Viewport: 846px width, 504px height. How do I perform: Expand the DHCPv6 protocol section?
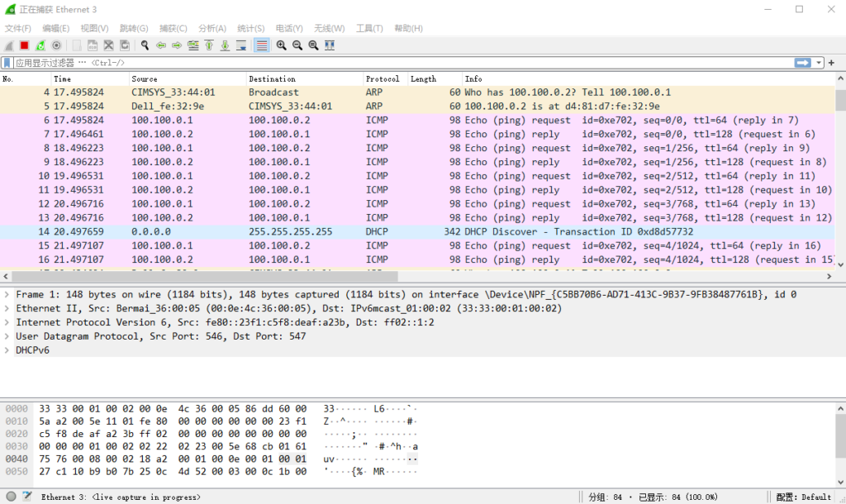tap(7, 350)
